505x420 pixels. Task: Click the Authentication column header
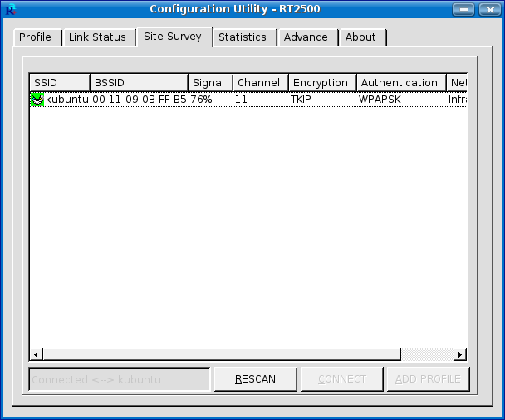pyautogui.click(x=400, y=83)
